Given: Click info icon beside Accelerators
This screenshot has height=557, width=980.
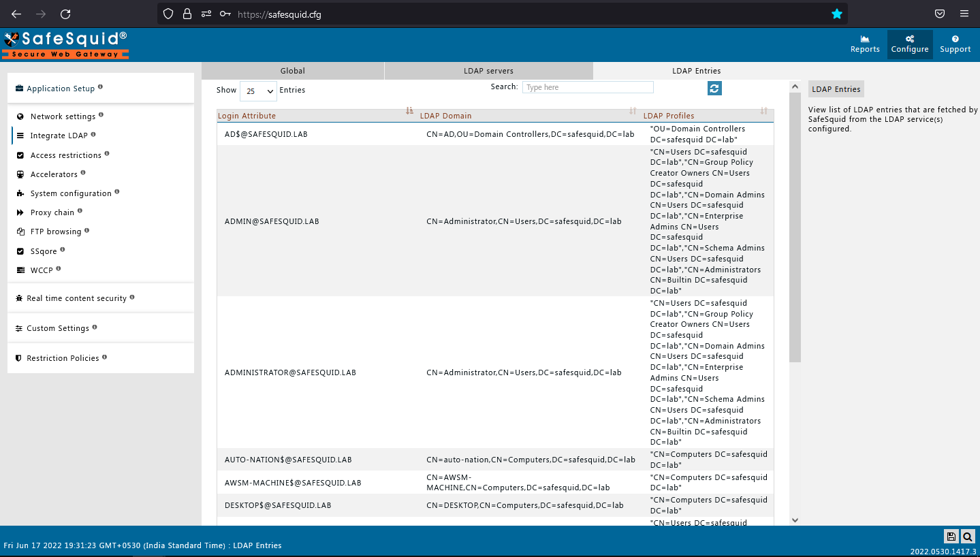Looking at the screenshot, I should 83,173.
